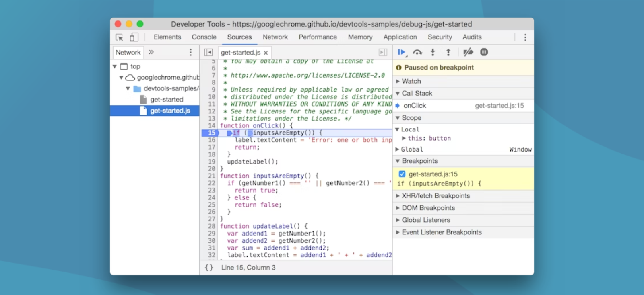Viewport: 644px width, 295px height.
Task: Toggle the breakpoint marker on line 15
Action: 210,133
